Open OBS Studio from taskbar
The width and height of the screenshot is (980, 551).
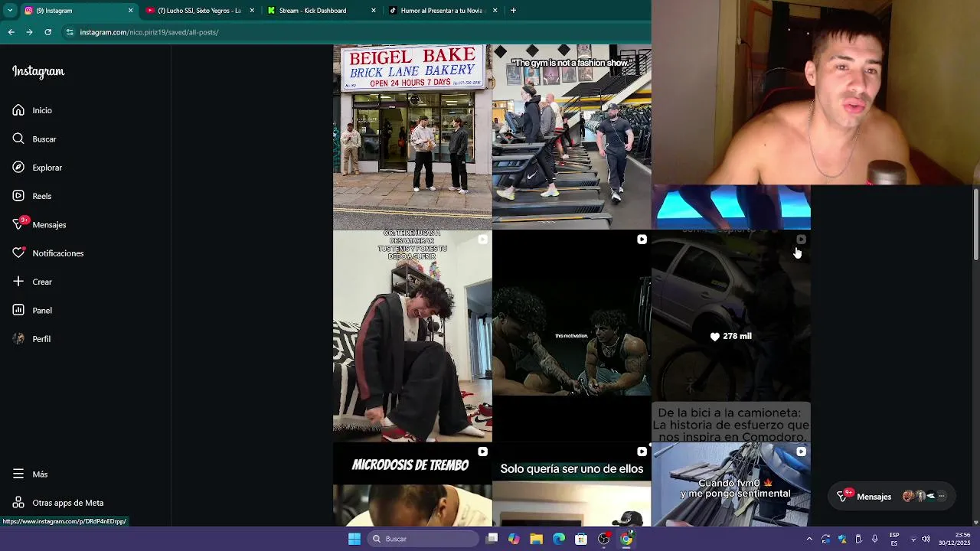click(604, 539)
